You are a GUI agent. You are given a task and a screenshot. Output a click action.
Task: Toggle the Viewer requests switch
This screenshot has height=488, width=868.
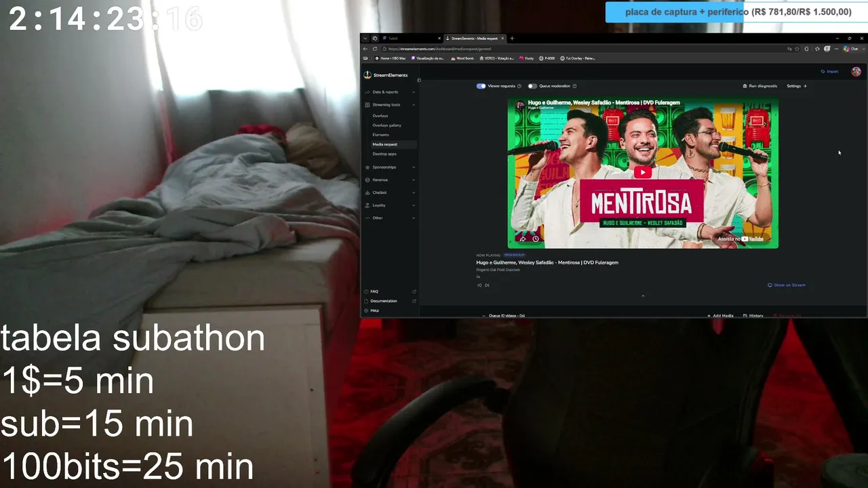coord(481,86)
